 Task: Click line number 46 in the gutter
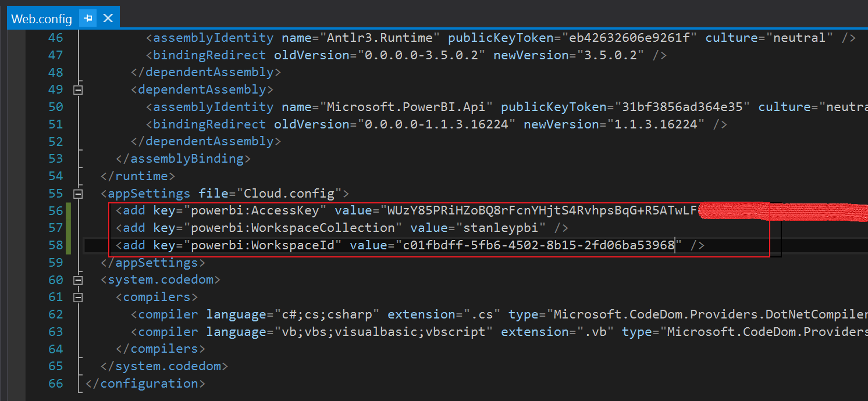pyautogui.click(x=55, y=38)
